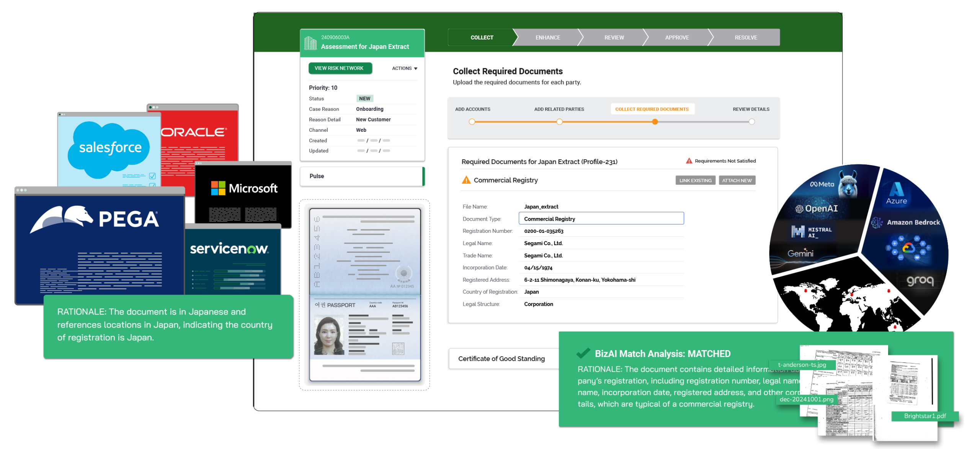Click the red Requirements Not Satisfied warning icon
The width and height of the screenshot is (980, 449).
[689, 161]
